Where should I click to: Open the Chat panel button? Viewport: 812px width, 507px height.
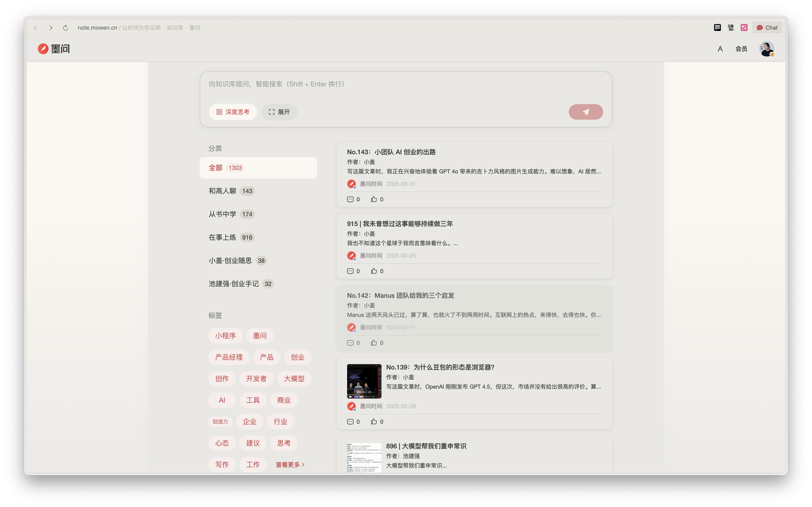[x=767, y=28]
